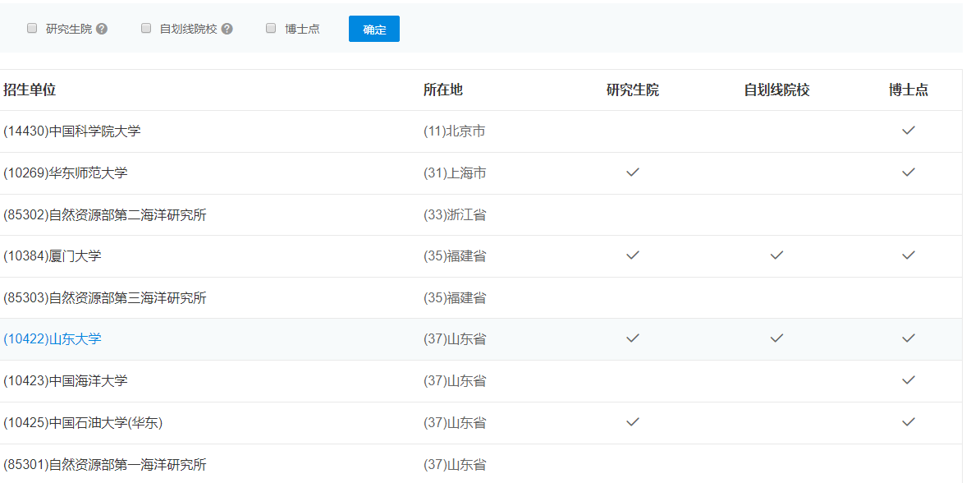980x483 pixels.
Task: Click the 研究生院 checkmark for 中国石油大学(华东)
Action: (x=632, y=422)
